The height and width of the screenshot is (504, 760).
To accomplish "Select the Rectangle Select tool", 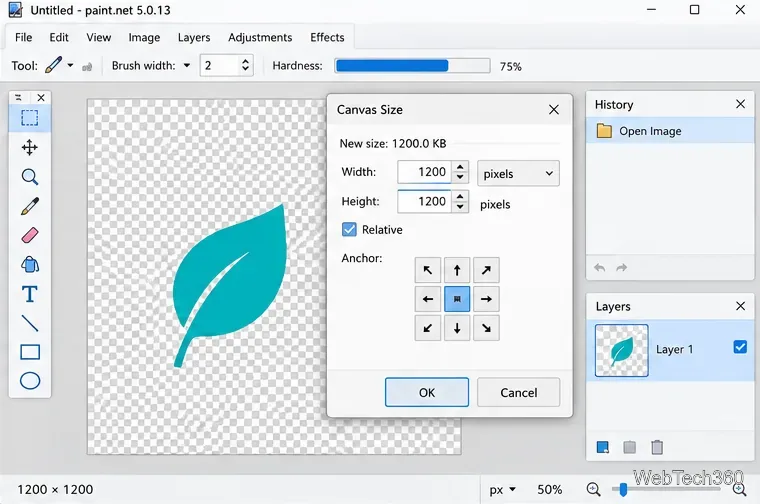I will pyautogui.click(x=30, y=118).
